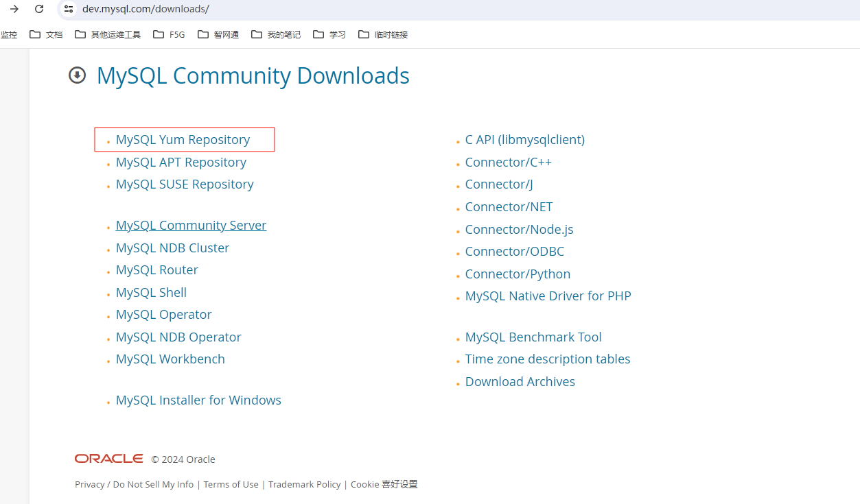Open the 我的笔记 bookmarks folder

point(276,34)
